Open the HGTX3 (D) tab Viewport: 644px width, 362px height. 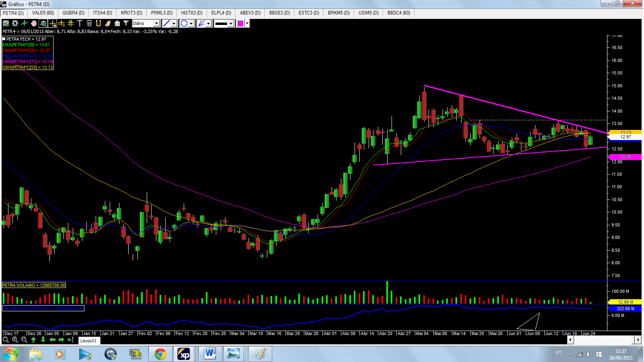click(192, 13)
